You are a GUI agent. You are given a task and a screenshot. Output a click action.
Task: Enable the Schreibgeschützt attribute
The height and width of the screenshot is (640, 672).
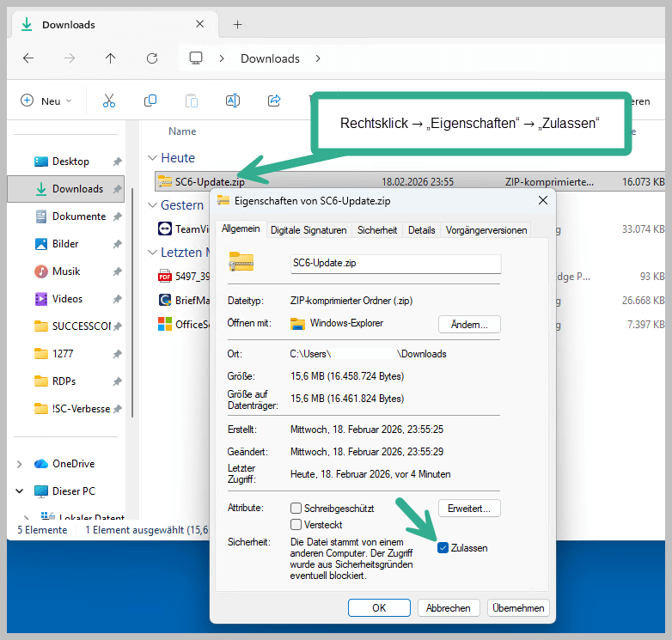[296, 509]
